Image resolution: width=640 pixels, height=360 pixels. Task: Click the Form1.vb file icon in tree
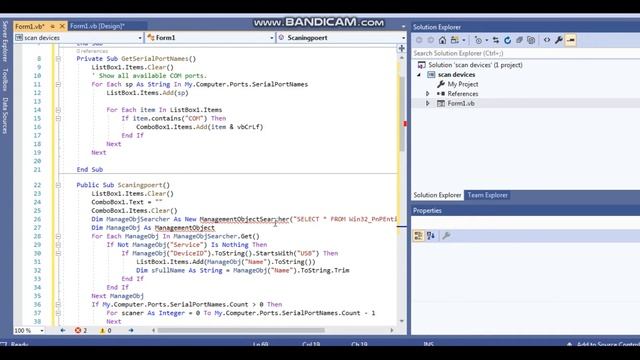pyautogui.click(x=441, y=103)
